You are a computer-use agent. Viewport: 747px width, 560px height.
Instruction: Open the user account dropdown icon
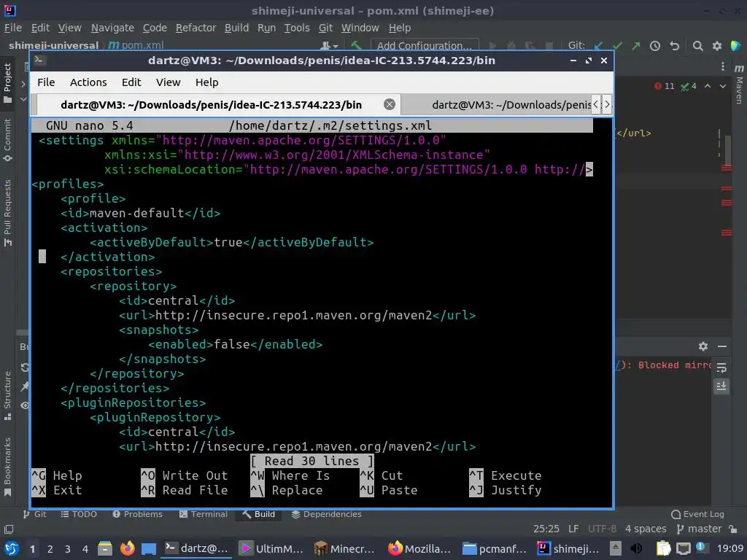[329, 46]
